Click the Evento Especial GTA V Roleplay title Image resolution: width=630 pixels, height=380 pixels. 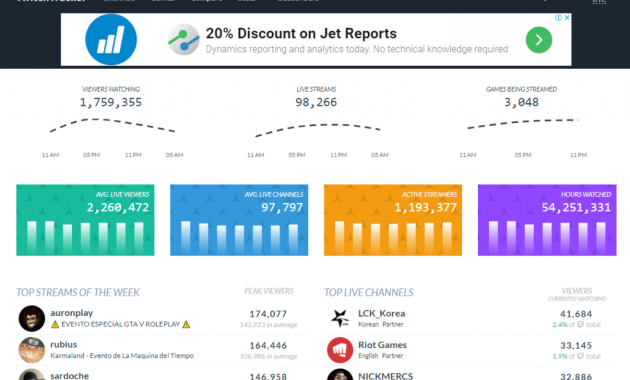[x=121, y=324]
